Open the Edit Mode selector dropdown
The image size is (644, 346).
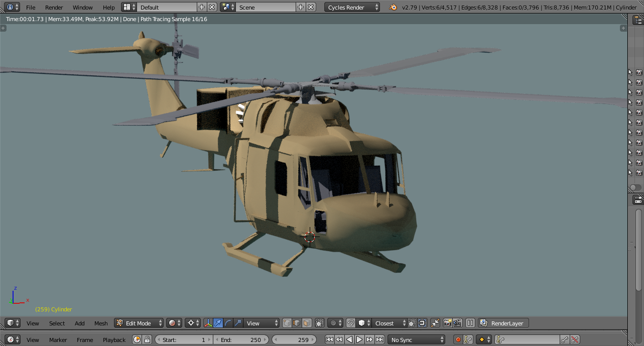coord(139,323)
